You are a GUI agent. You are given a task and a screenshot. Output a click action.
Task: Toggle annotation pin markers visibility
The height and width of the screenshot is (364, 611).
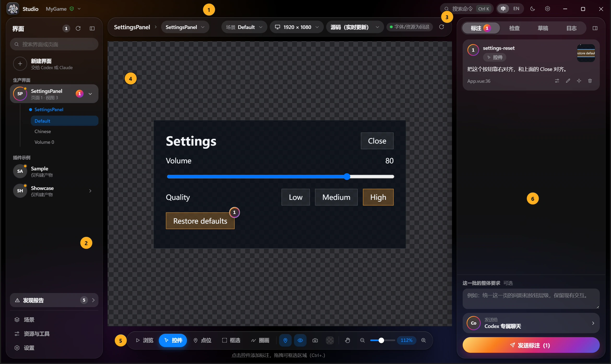[x=285, y=340]
